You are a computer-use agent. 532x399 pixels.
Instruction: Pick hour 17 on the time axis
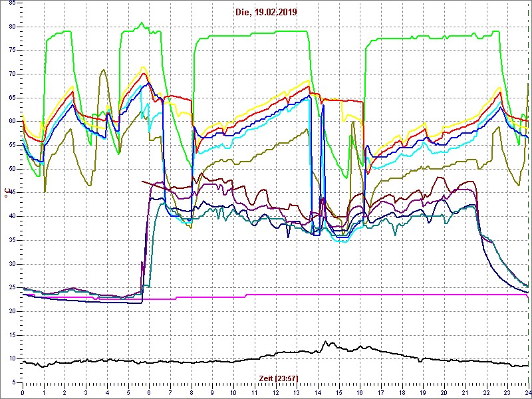381,392
